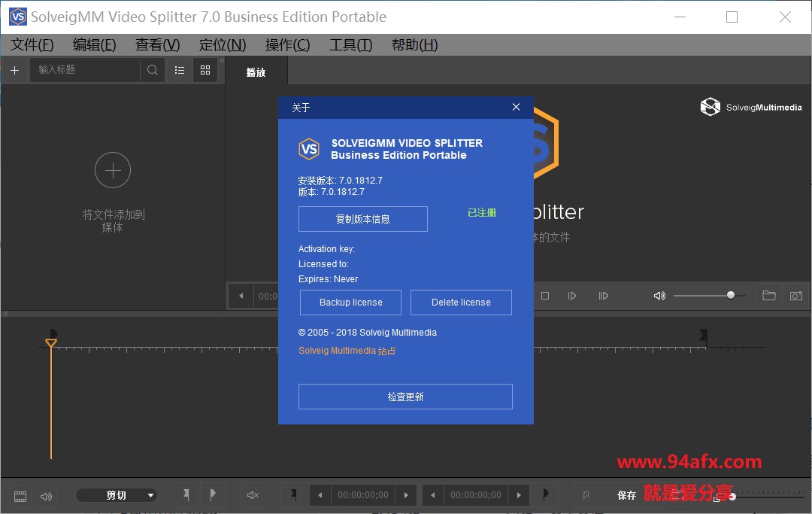
Task: Open the 操作(C) menu
Action: click(287, 45)
